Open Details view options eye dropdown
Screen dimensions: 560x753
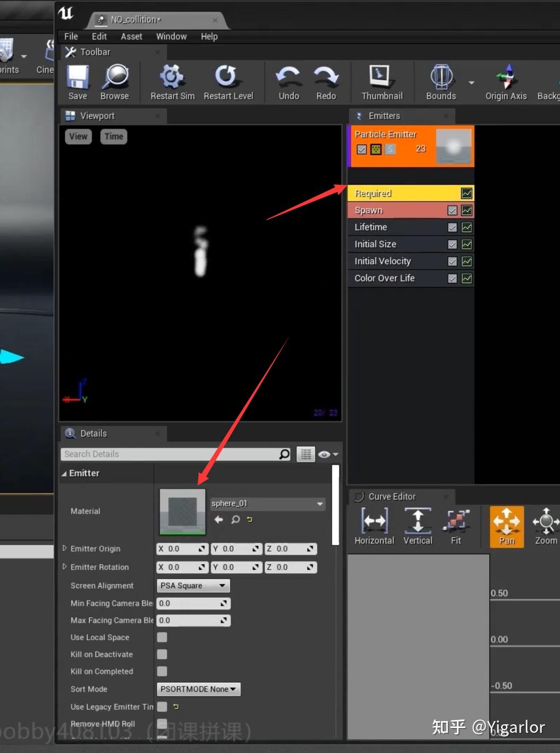pyautogui.click(x=328, y=454)
